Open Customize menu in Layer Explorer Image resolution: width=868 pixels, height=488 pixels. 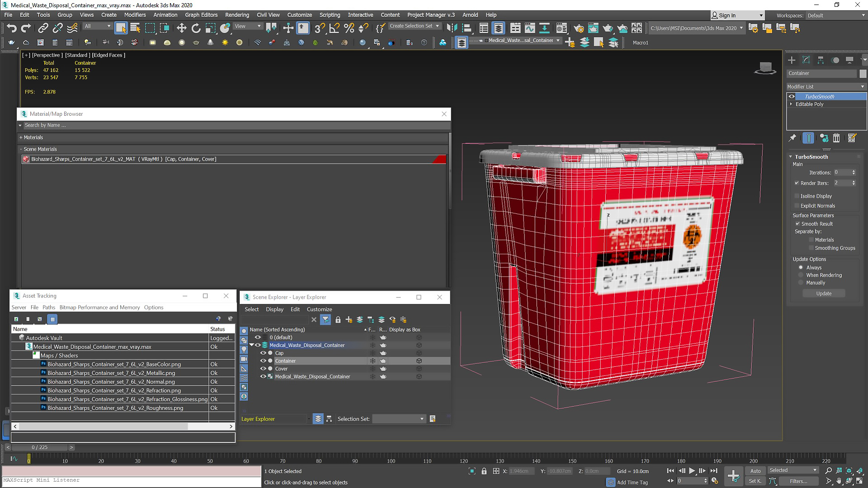[319, 310]
